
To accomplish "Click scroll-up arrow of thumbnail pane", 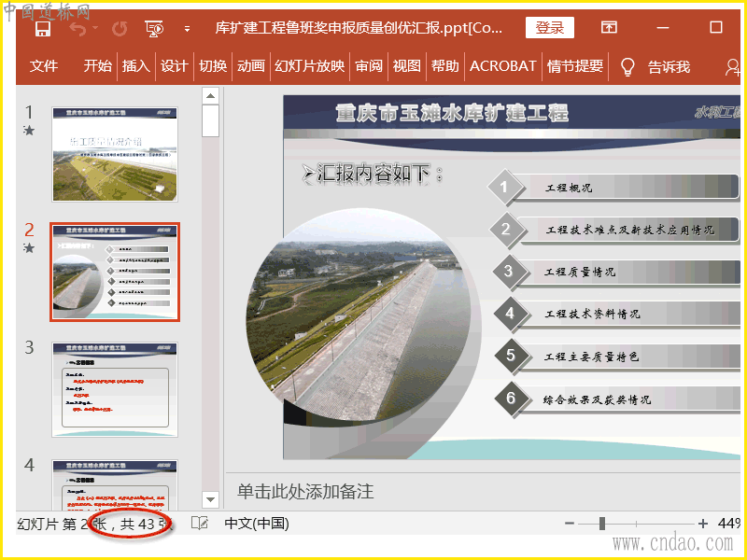I will [210, 96].
